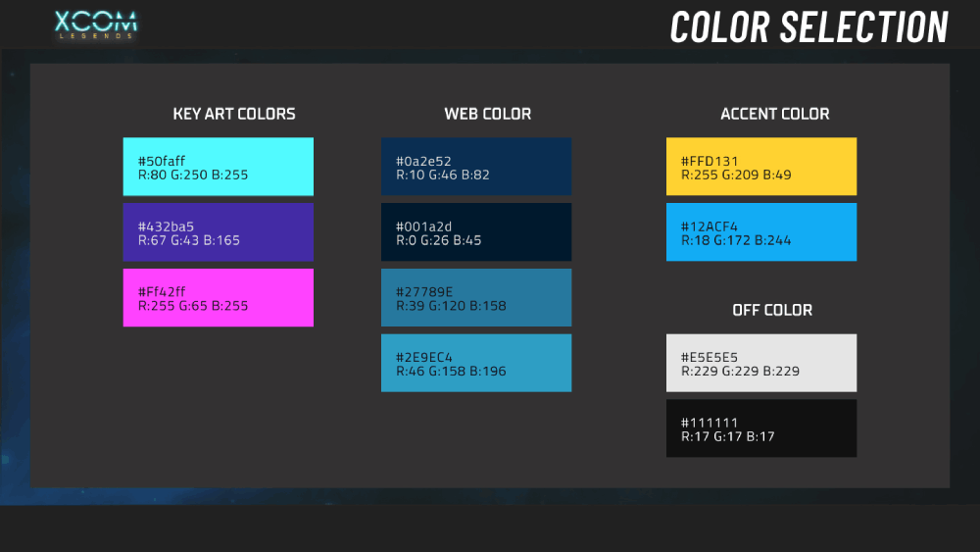The image size is (980, 552).
Task: Choose the #2E9EC4 light blue swatch
Action: click(476, 363)
